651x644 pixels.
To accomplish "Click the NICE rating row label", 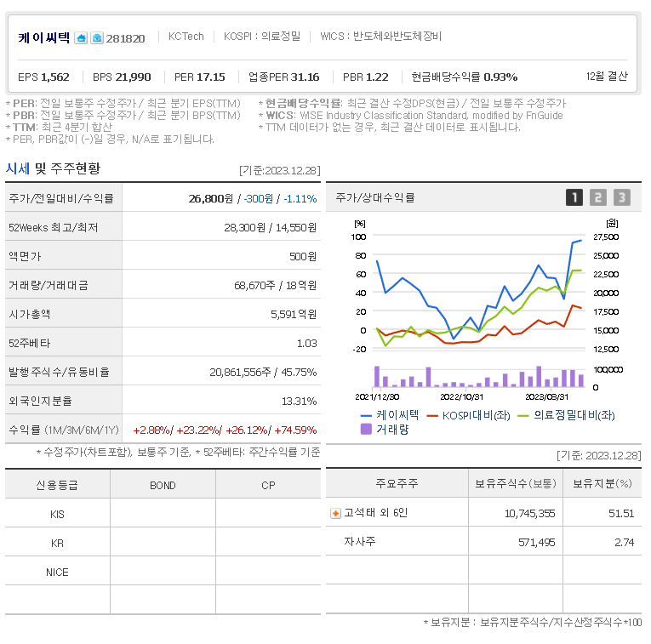I will coord(57,573).
